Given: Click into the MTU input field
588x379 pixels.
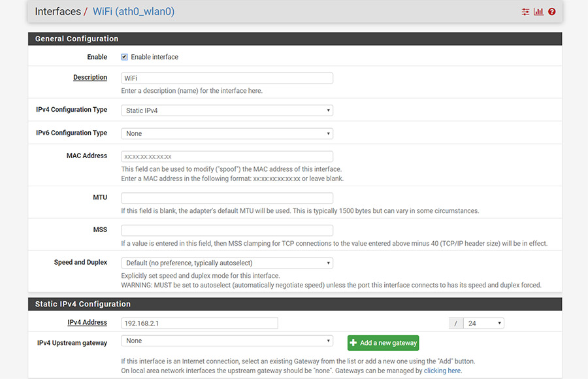Looking at the screenshot, I should tap(227, 198).
